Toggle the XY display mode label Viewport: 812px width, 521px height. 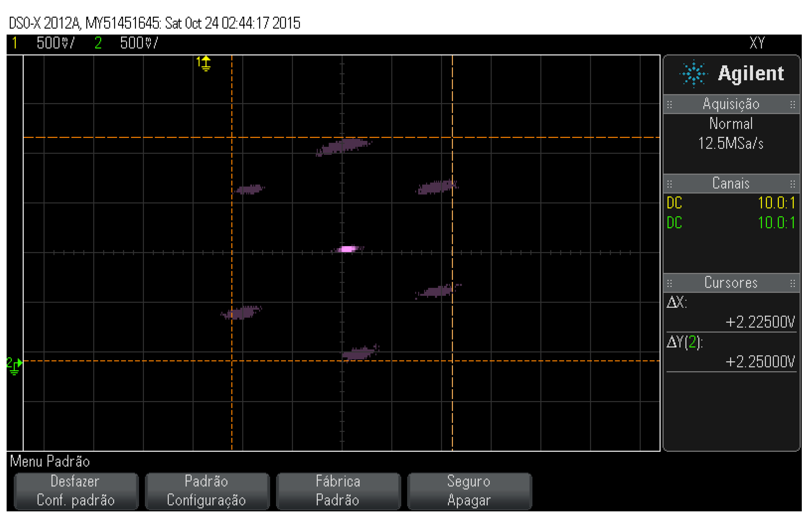[x=757, y=43]
